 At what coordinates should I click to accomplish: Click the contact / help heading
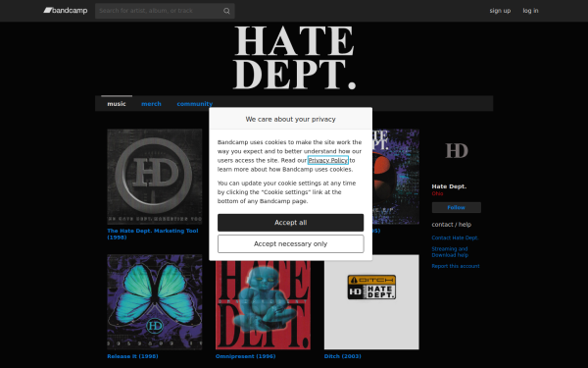[452, 225]
